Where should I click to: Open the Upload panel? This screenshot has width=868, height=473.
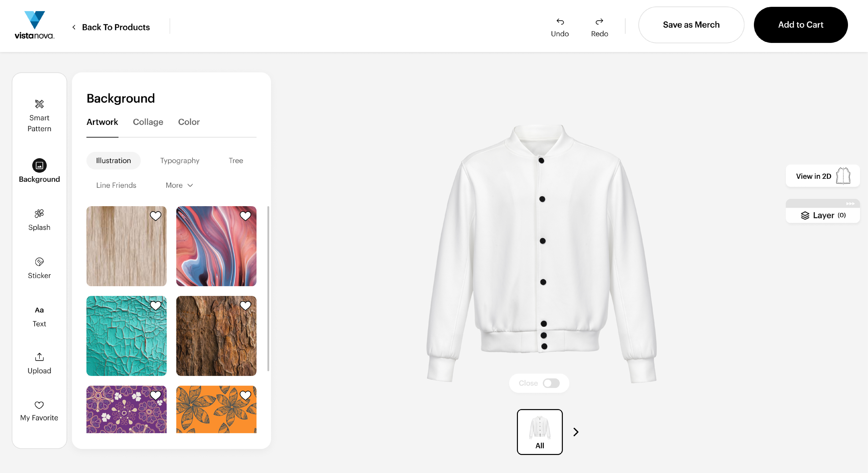(x=39, y=363)
